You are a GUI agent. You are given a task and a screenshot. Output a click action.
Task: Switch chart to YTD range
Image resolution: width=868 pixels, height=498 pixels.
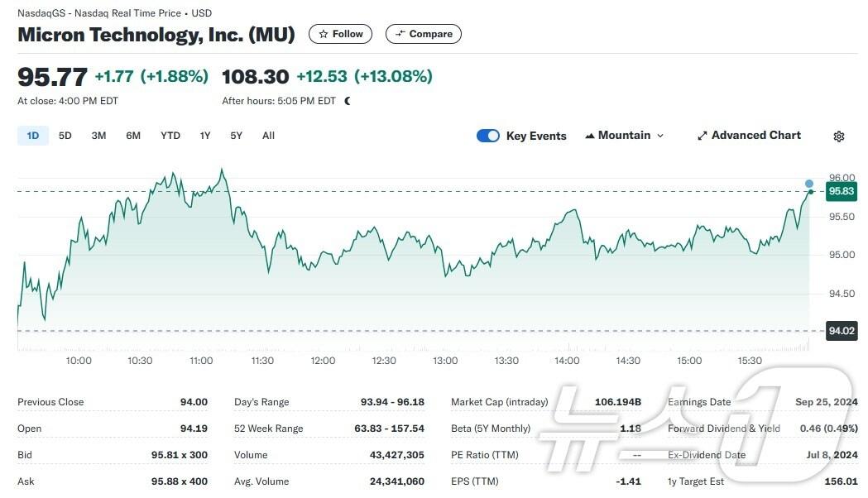click(170, 136)
